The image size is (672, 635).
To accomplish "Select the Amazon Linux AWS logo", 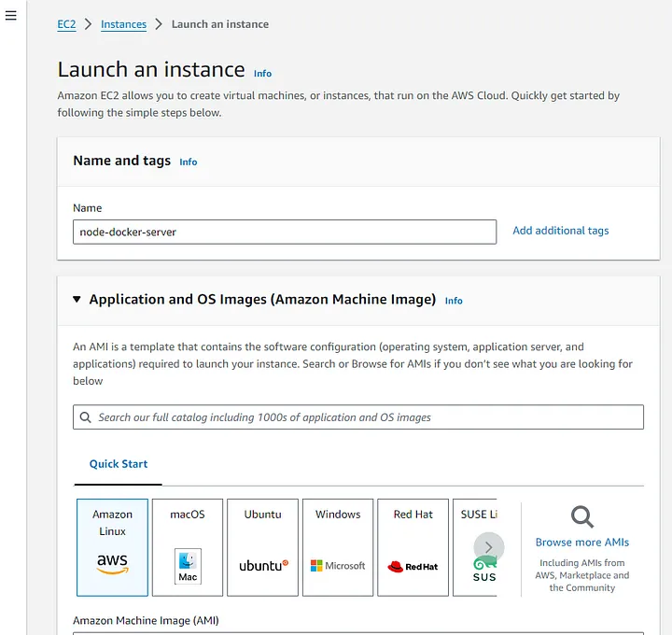I will coord(112,563).
